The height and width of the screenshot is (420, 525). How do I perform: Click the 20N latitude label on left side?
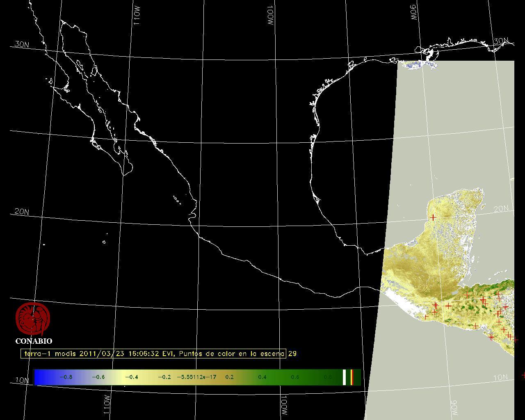tap(22, 212)
